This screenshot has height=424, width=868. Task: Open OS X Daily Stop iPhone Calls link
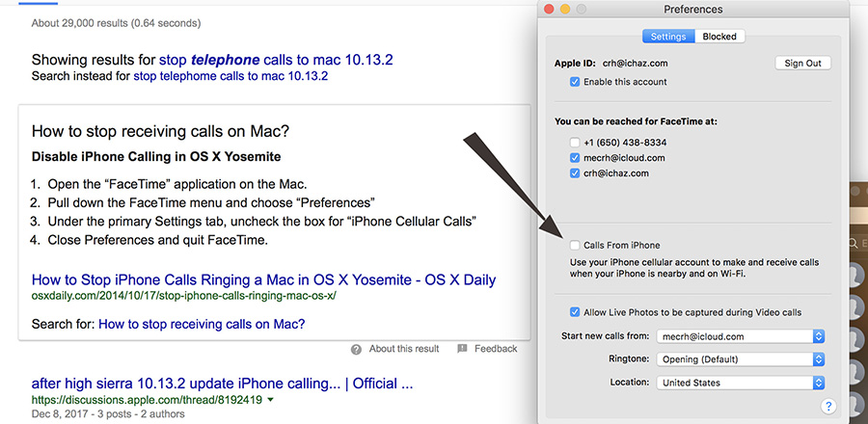263,279
